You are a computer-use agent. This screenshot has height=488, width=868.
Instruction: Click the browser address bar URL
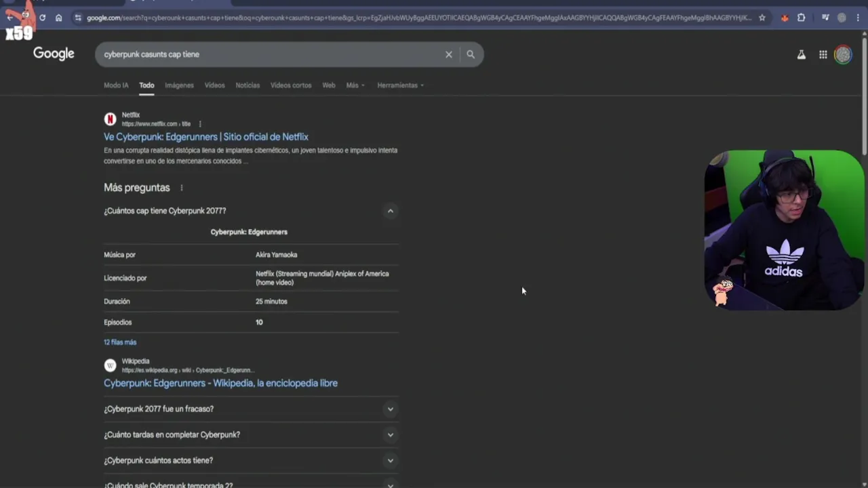coord(419,18)
